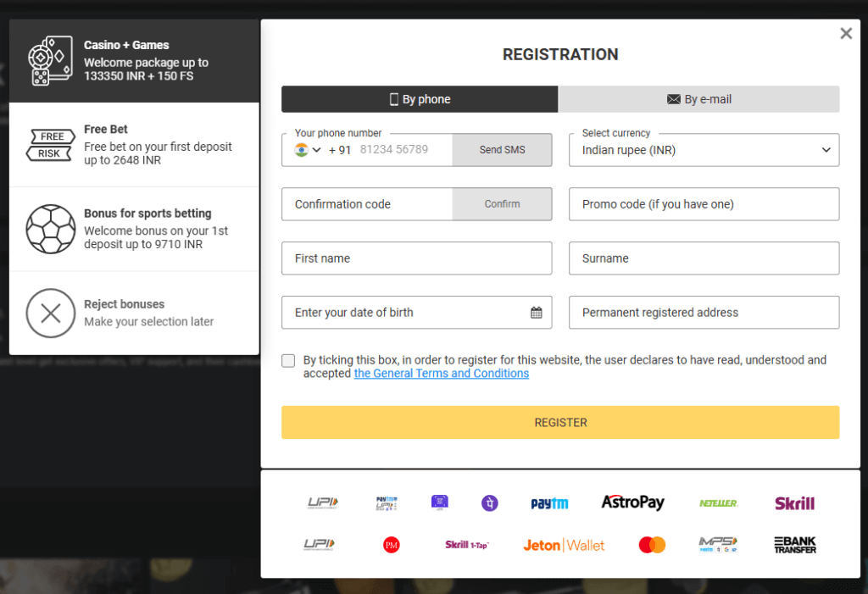The width and height of the screenshot is (868, 594).
Task: Open the General Terms and Conditions link
Action: tap(441, 373)
